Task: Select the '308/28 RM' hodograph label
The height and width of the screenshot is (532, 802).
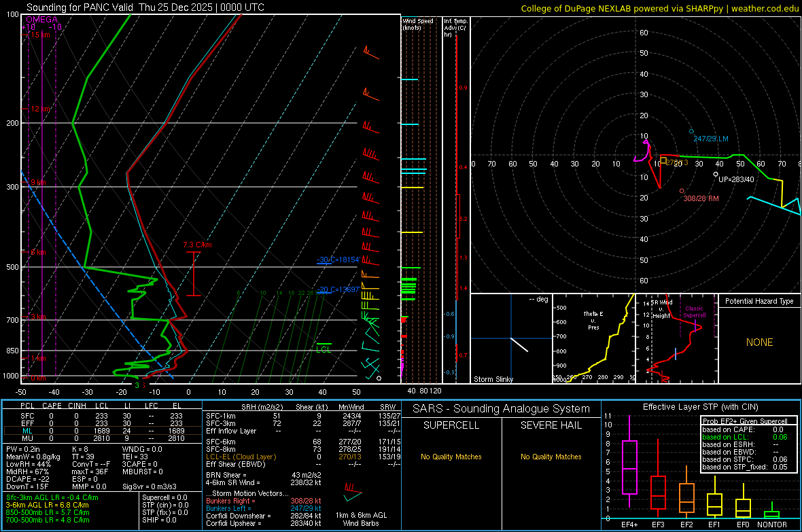Action: (701, 198)
